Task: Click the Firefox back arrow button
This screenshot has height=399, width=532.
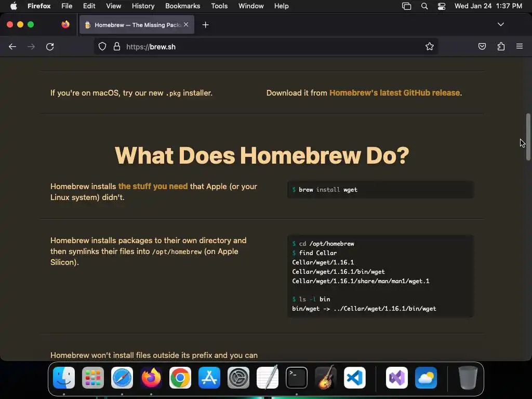Action: (x=12, y=46)
